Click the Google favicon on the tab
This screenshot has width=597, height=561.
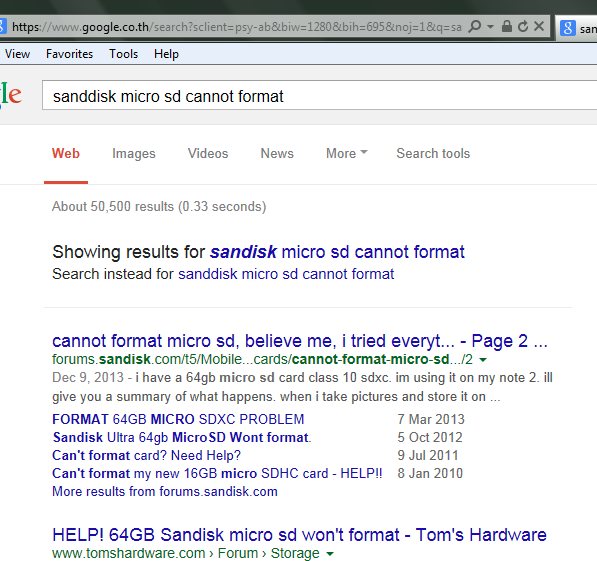[x=567, y=28]
